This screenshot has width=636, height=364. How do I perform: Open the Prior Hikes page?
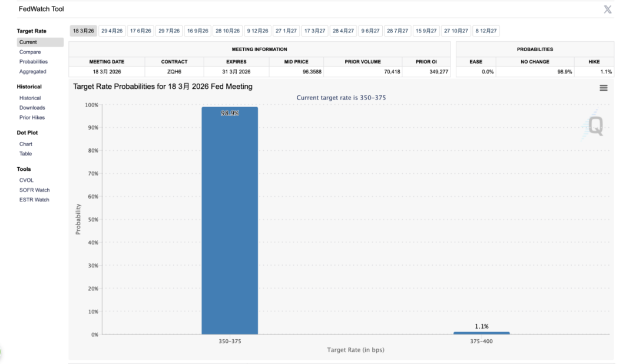pyautogui.click(x=32, y=118)
